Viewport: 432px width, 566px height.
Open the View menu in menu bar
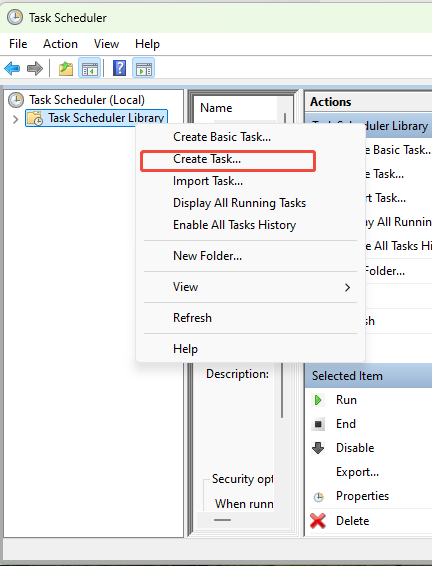[x=106, y=44]
